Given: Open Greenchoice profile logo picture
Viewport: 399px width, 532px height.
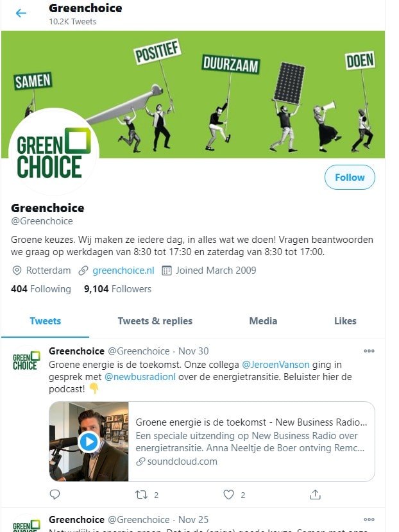Looking at the screenshot, I should 54,152.
